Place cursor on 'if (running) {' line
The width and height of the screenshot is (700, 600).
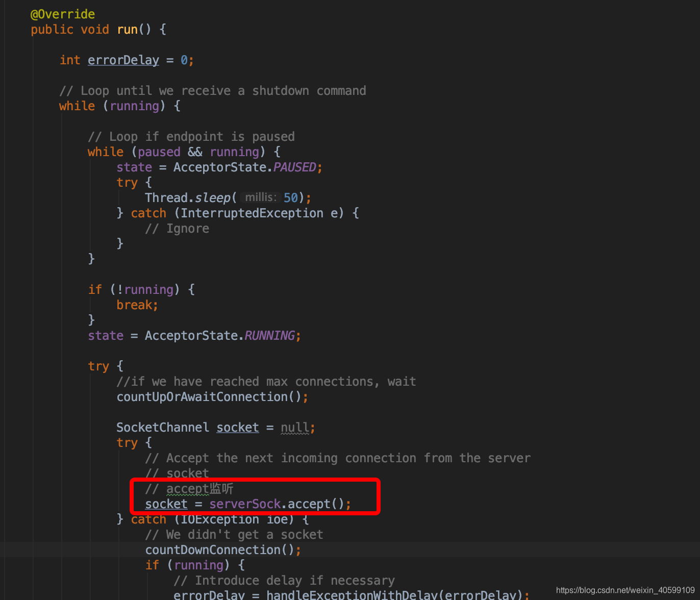coord(195,565)
